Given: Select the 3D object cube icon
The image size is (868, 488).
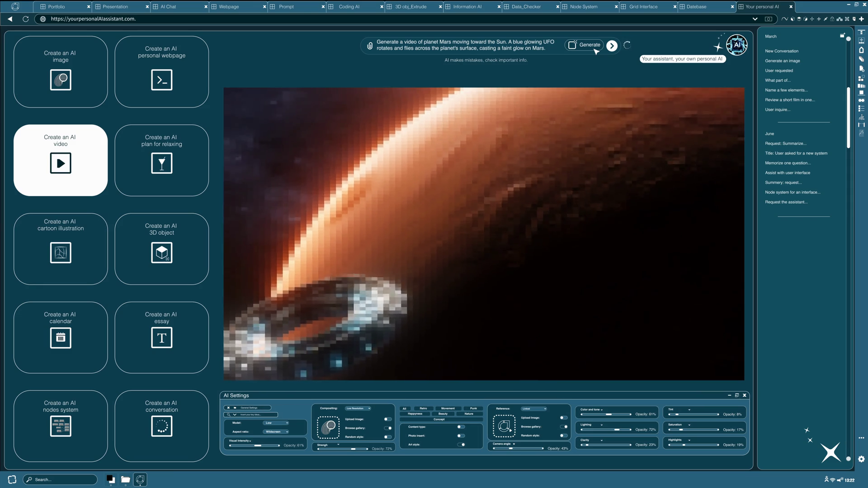Looking at the screenshot, I should (161, 253).
